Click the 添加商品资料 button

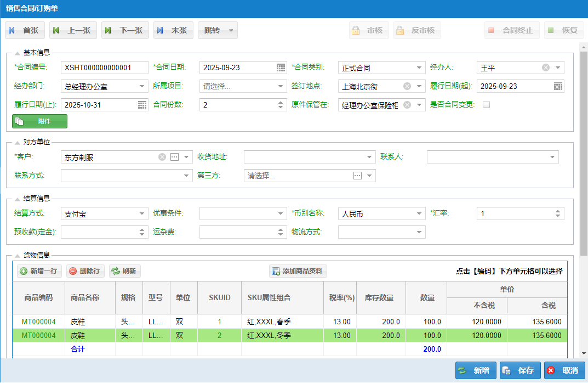[298, 271]
